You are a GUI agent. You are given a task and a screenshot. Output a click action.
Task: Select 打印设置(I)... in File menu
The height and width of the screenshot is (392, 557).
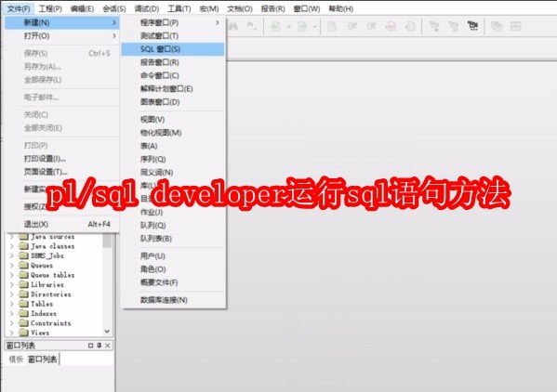(61, 159)
